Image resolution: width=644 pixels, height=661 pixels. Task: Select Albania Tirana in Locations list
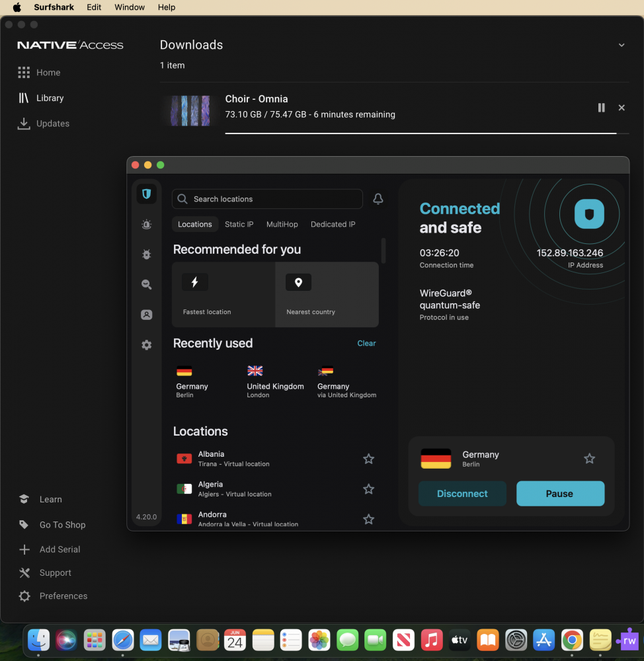[x=276, y=459]
